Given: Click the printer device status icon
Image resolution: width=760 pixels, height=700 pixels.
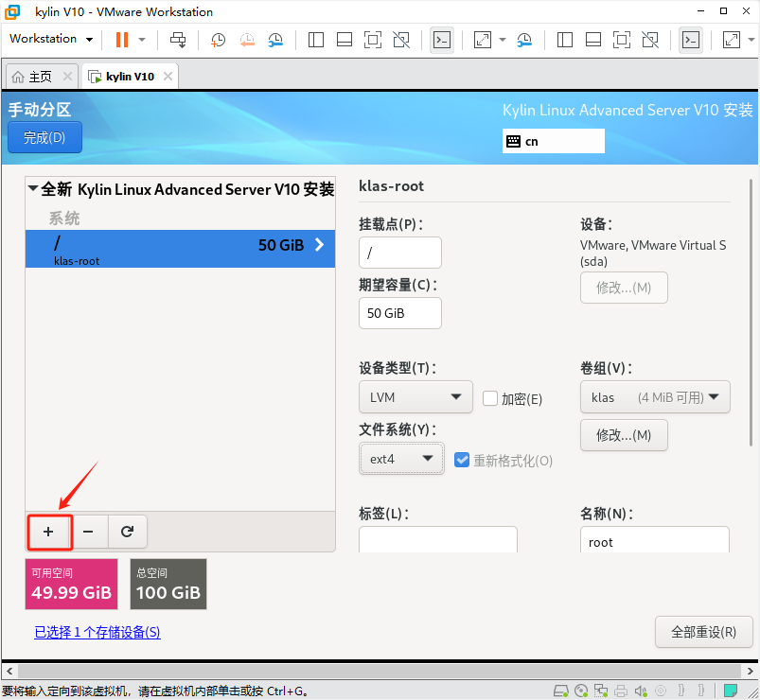Looking at the screenshot, I should point(621,691).
